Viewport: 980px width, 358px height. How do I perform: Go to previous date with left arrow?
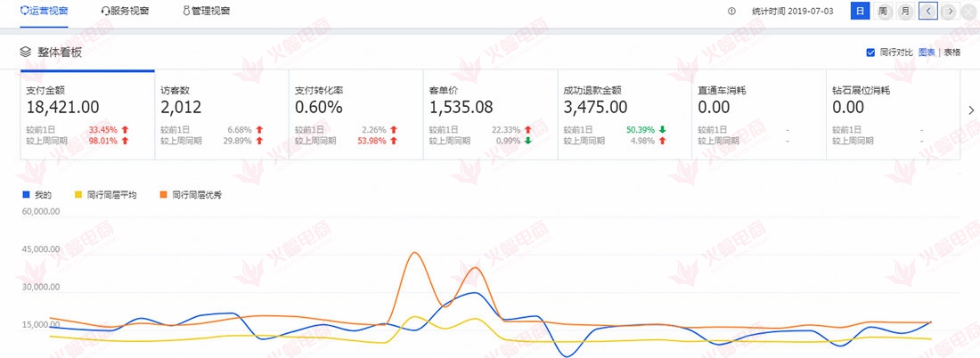[x=928, y=12]
